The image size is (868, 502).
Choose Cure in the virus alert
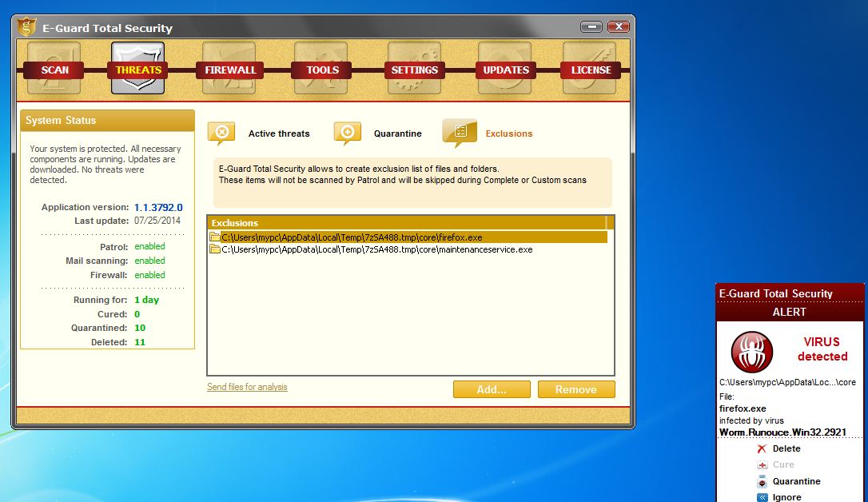783,465
